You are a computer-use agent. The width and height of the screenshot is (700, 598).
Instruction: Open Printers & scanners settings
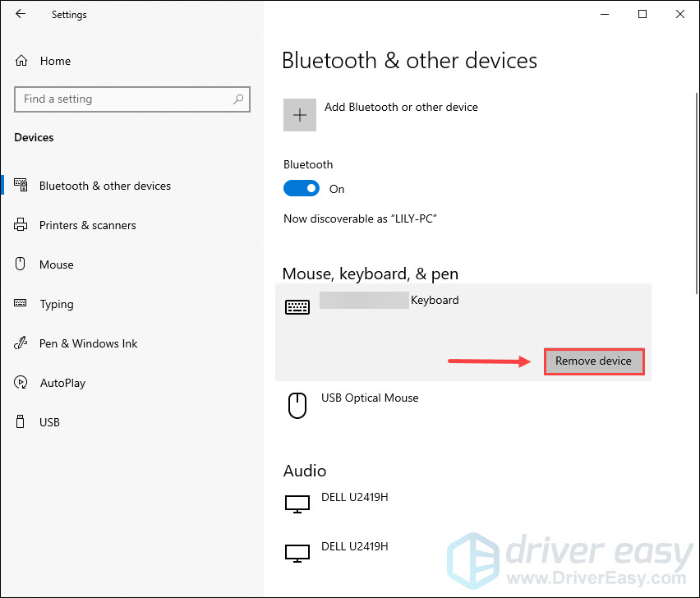click(87, 225)
